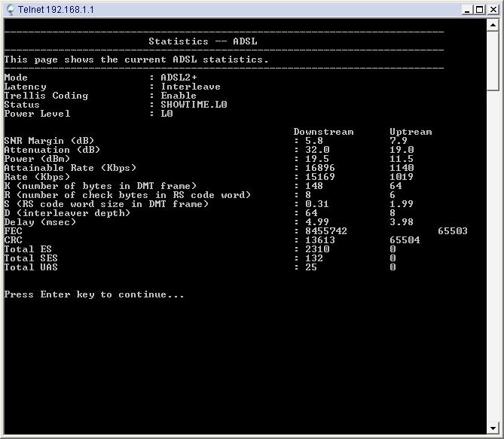This screenshot has width=504, height=439.
Task: Click the Telnet app icon in title bar
Action: tap(11, 10)
